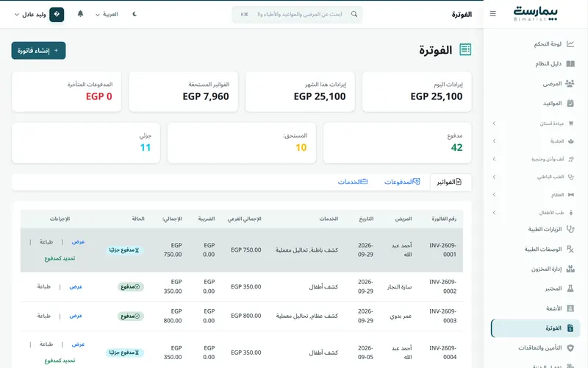Screen dimensions: 588x368
Task: Open the inventory management boxes icon
Action: click(x=570, y=269)
